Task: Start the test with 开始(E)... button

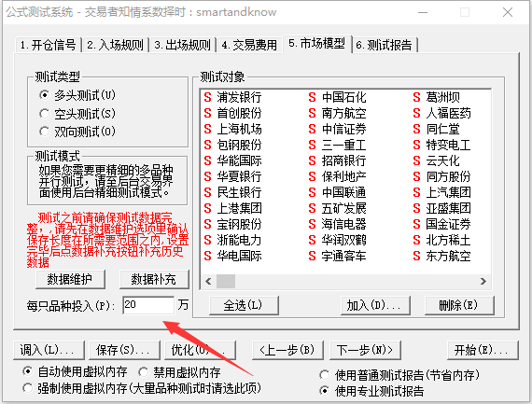Action: 483,350
